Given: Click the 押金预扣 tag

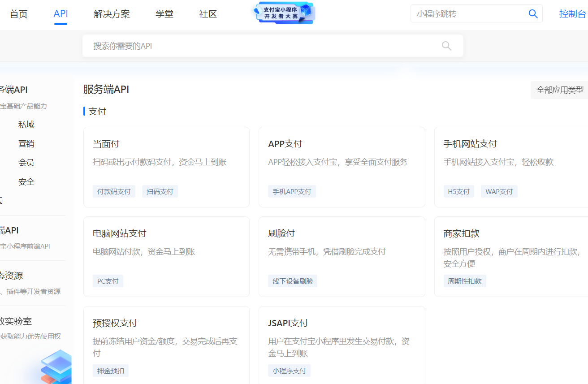Looking at the screenshot, I should [x=111, y=371].
